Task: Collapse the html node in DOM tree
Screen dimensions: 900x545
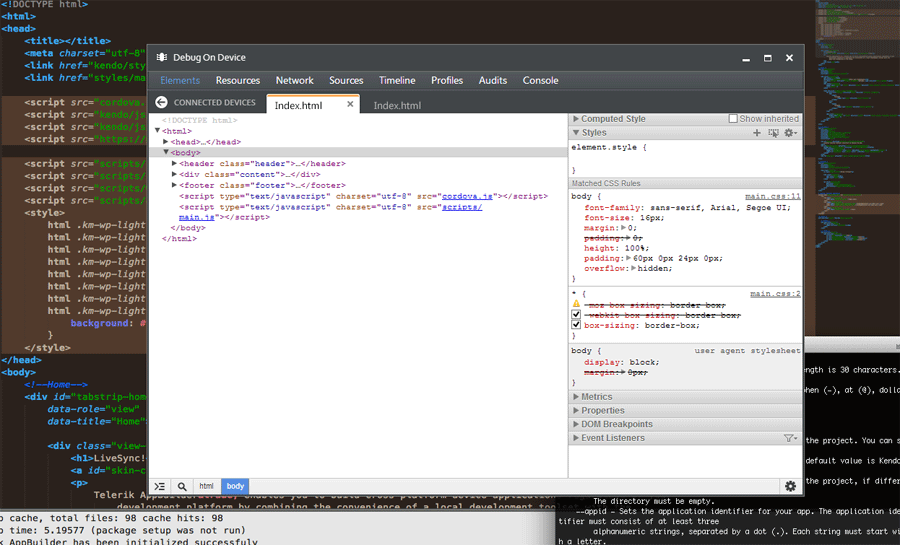Action: tap(157, 131)
